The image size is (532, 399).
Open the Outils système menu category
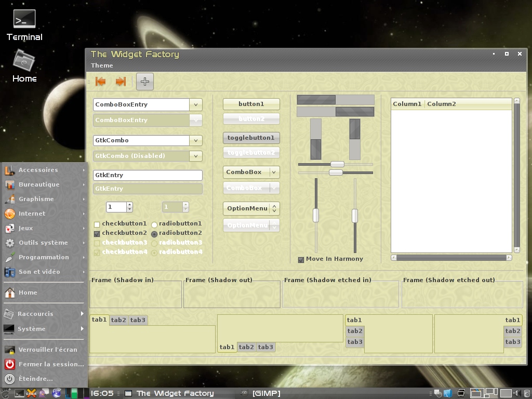click(44, 243)
